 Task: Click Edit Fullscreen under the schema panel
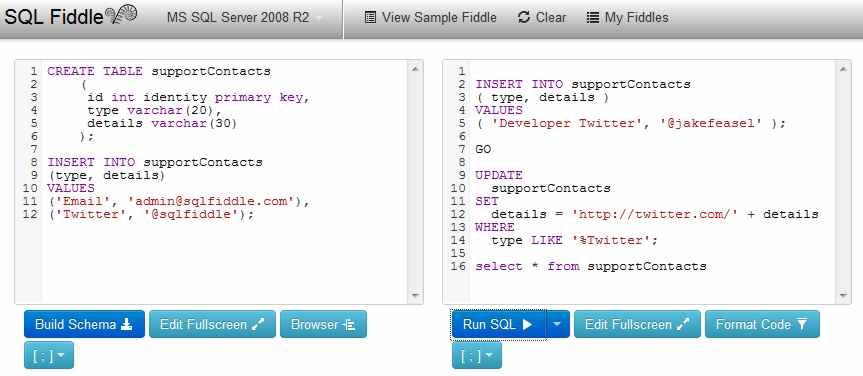point(212,324)
